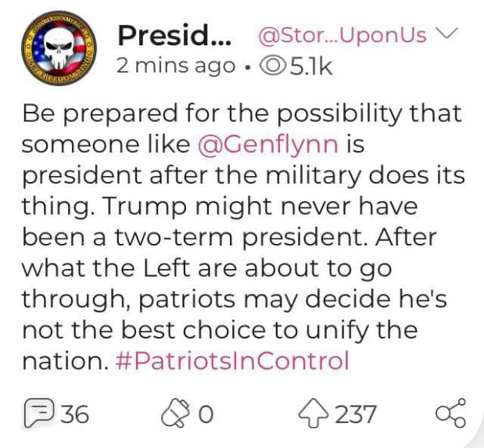Click the 36 comments count

tap(75, 414)
